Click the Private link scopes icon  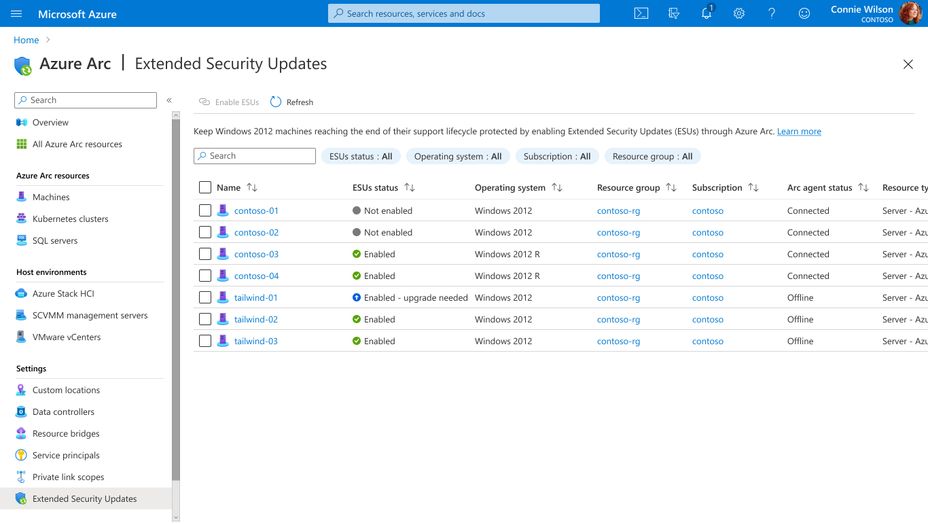21,477
